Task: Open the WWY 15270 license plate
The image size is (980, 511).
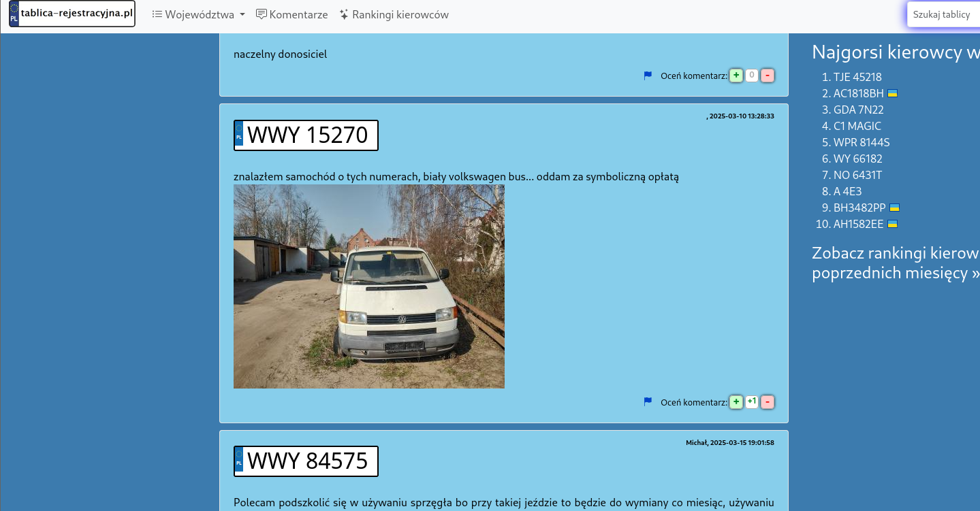Action: (306, 135)
